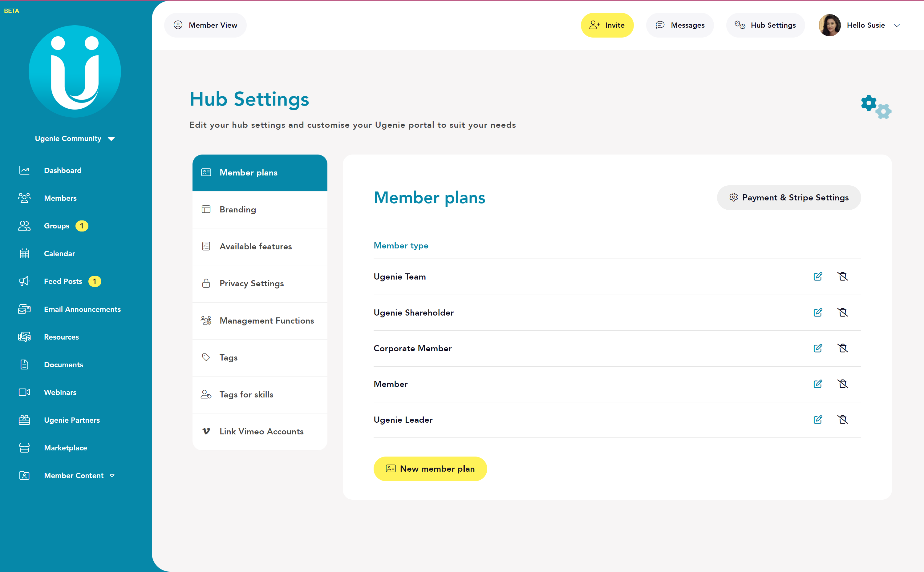Expand the Ugenie Community dropdown
Screen dimensions: 924x572
point(111,139)
